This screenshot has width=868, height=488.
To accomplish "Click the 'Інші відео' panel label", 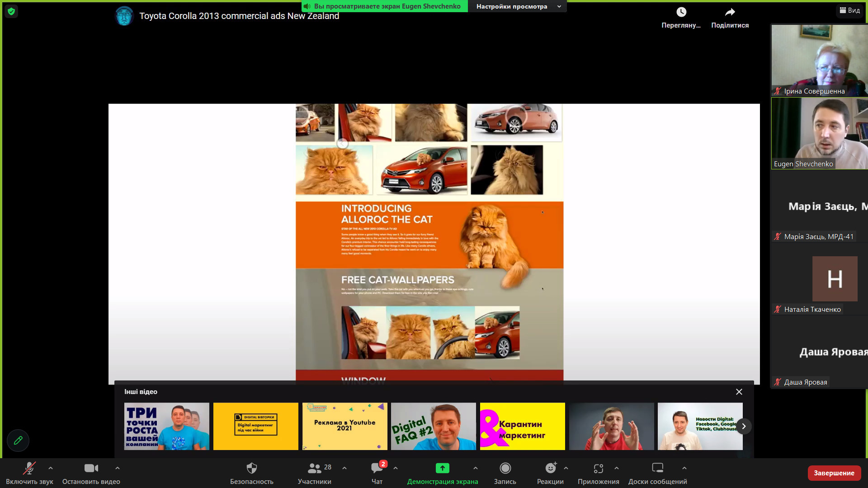I will [141, 392].
